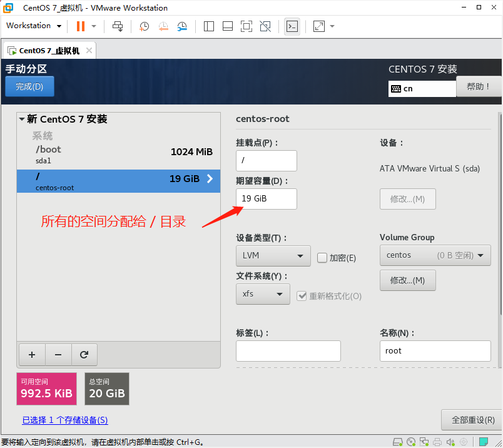
Task: Click the 总空间 20 GiB indicator
Action: coord(107,389)
